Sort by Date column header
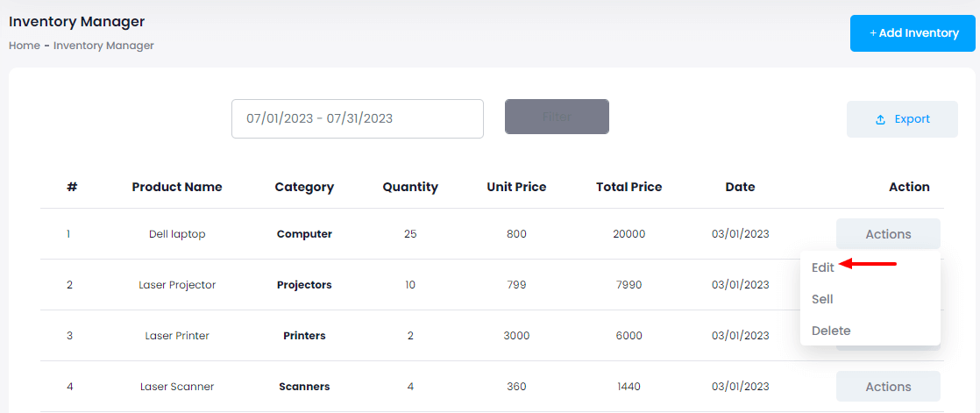Viewport: 980px width, 413px height. 740,187
